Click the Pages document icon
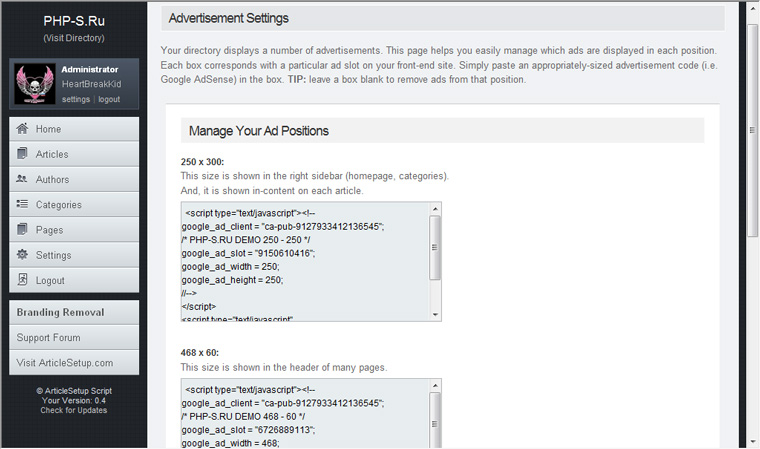Image resolution: width=760 pixels, height=449 pixels. 22,230
